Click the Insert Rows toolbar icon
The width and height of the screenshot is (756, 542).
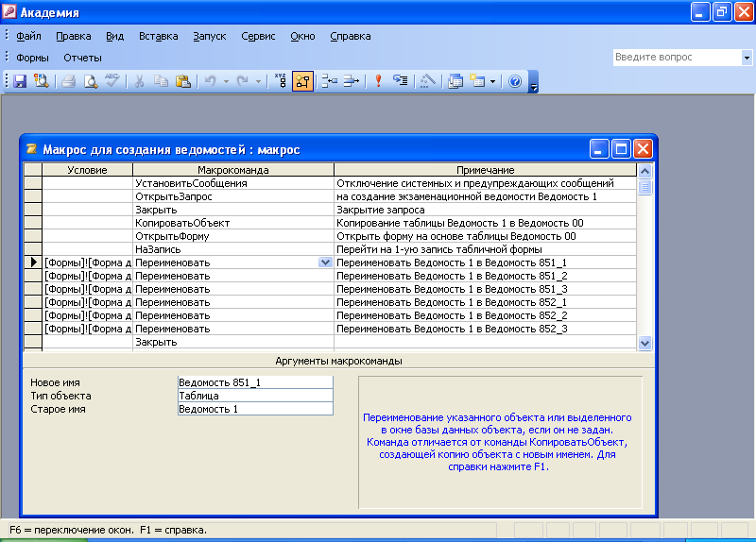click(329, 81)
